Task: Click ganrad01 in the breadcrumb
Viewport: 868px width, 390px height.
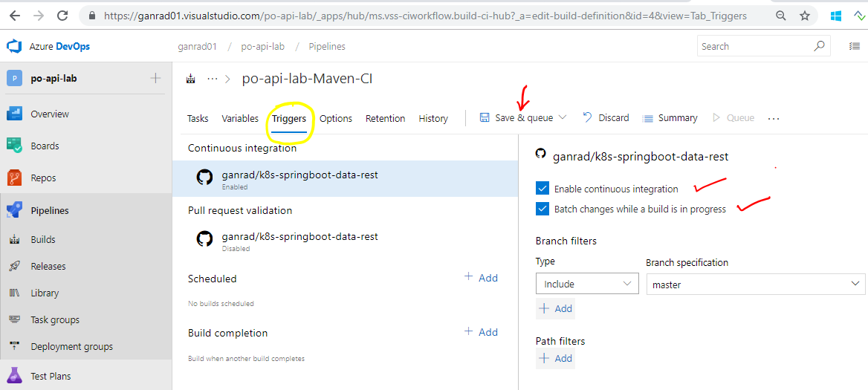Action: [197, 47]
